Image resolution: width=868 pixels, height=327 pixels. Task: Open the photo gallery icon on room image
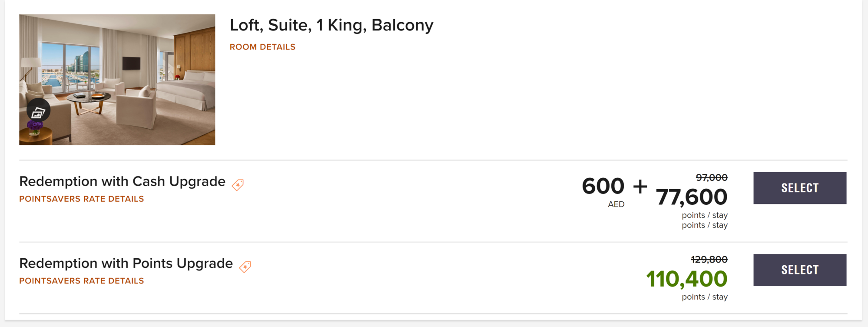(38, 111)
